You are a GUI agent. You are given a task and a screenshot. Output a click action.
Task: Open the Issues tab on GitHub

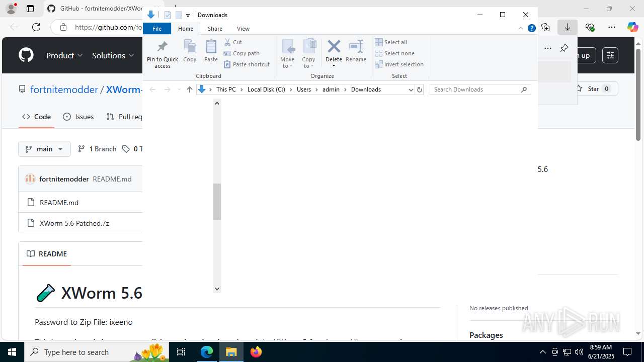(78, 117)
